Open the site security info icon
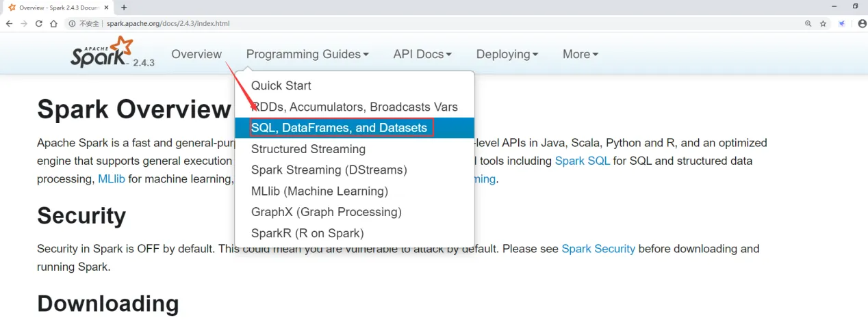Screen dimensions: 868x322 point(72,23)
